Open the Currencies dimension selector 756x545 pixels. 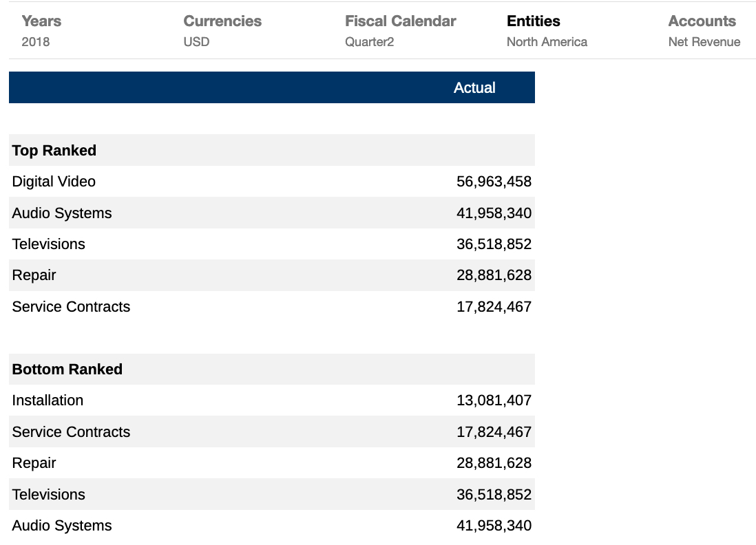222,21
